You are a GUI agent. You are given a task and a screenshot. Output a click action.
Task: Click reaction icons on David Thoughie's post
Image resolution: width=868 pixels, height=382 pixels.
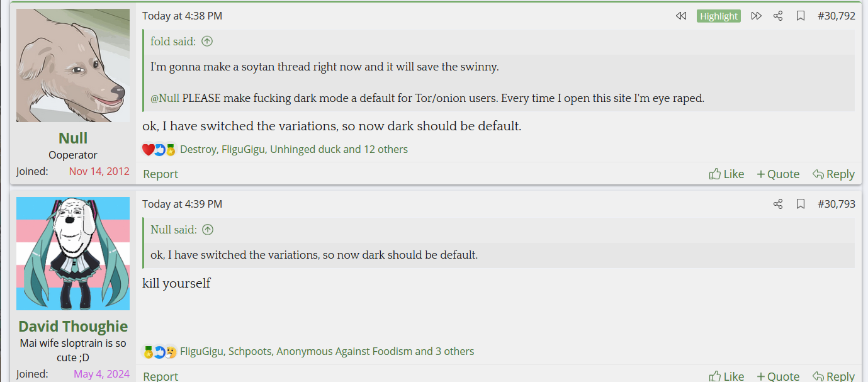click(x=159, y=352)
